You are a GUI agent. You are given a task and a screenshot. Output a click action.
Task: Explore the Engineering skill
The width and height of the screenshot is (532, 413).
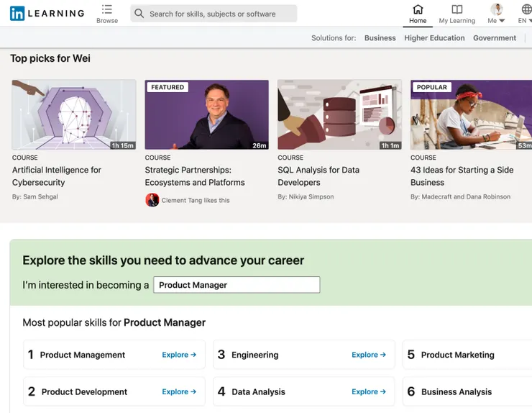click(x=369, y=355)
